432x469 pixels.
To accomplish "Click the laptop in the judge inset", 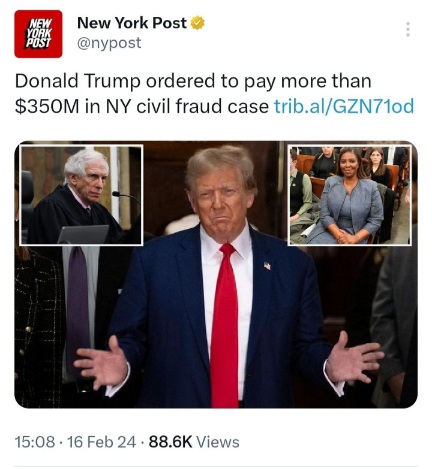I will tap(83, 234).
